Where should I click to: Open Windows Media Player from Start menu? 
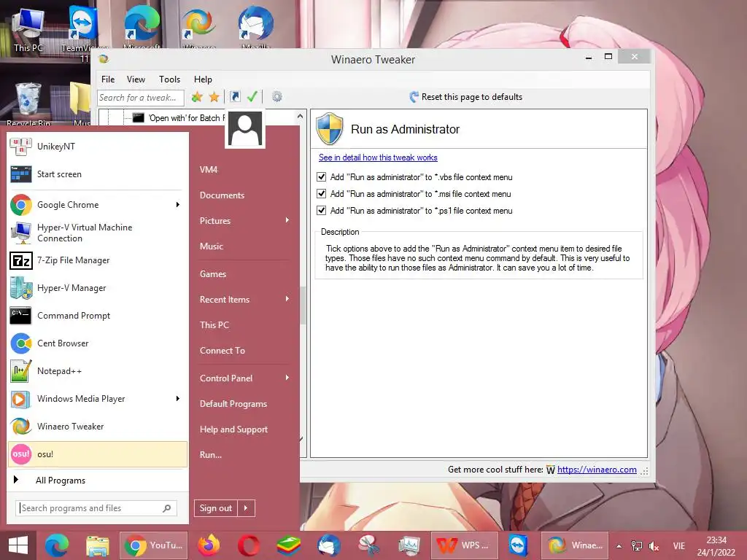click(98, 399)
